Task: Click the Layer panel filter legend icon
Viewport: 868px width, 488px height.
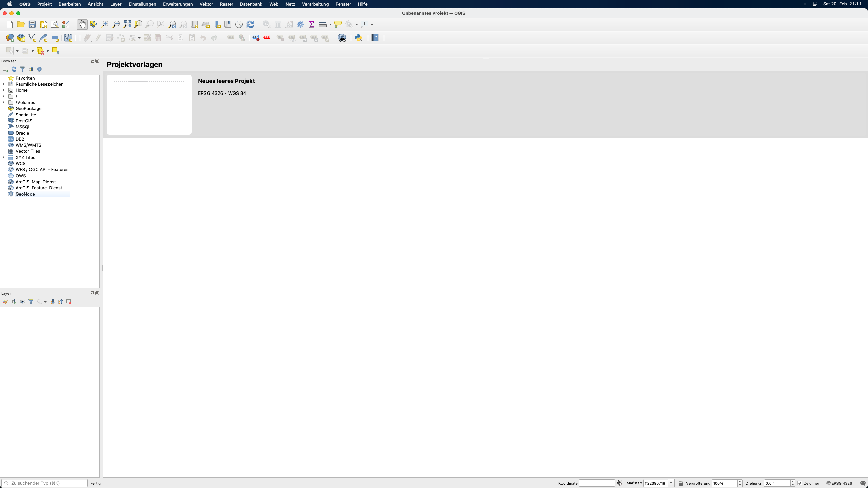Action: [31, 302]
